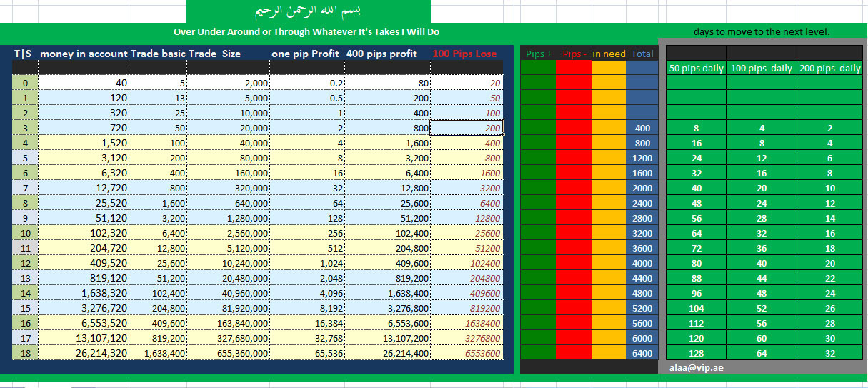
Task: Click money in account value '409,520'
Action: tap(84, 263)
